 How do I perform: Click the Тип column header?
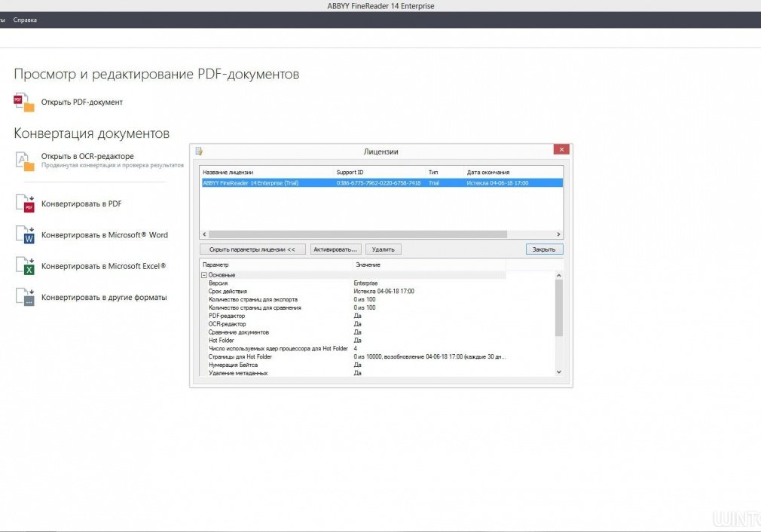pos(445,173)
